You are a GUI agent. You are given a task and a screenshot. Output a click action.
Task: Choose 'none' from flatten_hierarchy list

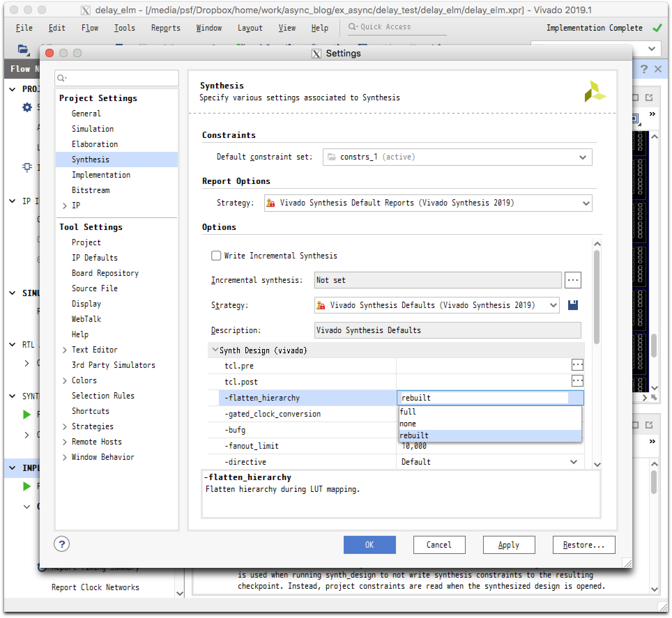point(408,424)
